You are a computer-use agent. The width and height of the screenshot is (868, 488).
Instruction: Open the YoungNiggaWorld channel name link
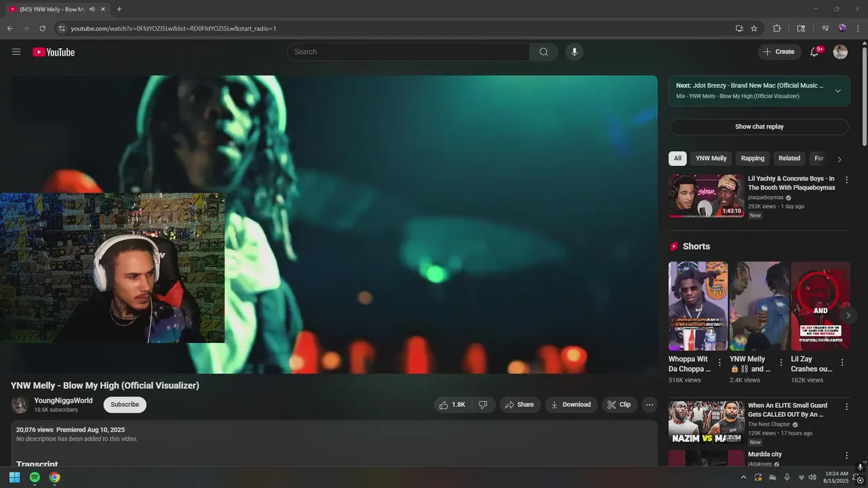[x=64, y=401]
